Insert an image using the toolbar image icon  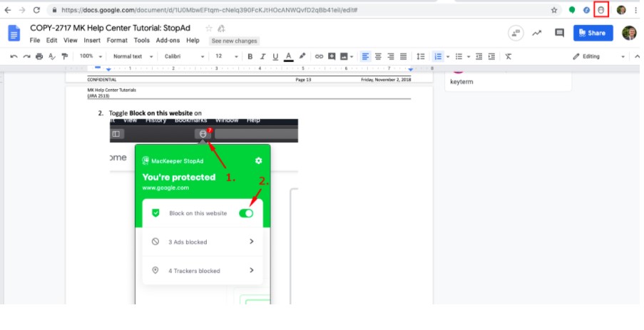(344, 56)
